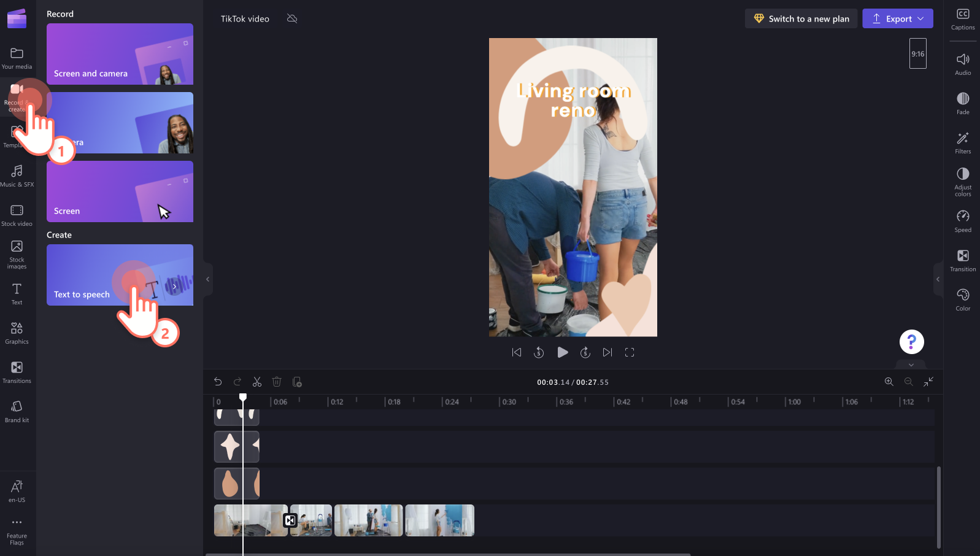Collapse the timeline with the chevron
This screenshot has height=556, width=980.
coord(911,365)
